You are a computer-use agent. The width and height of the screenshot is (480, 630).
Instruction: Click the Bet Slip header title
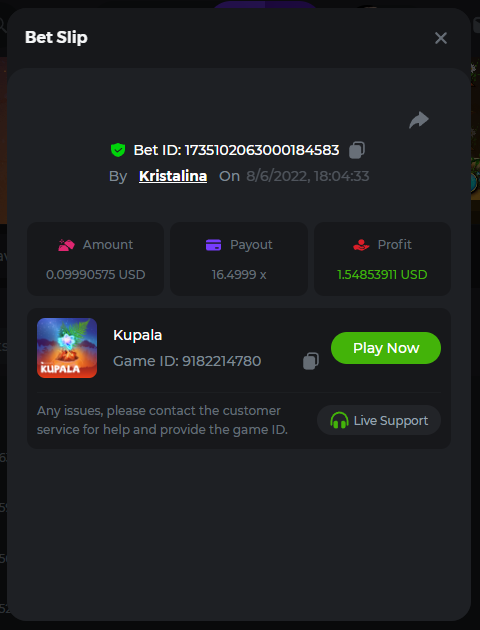pos(56,37)
